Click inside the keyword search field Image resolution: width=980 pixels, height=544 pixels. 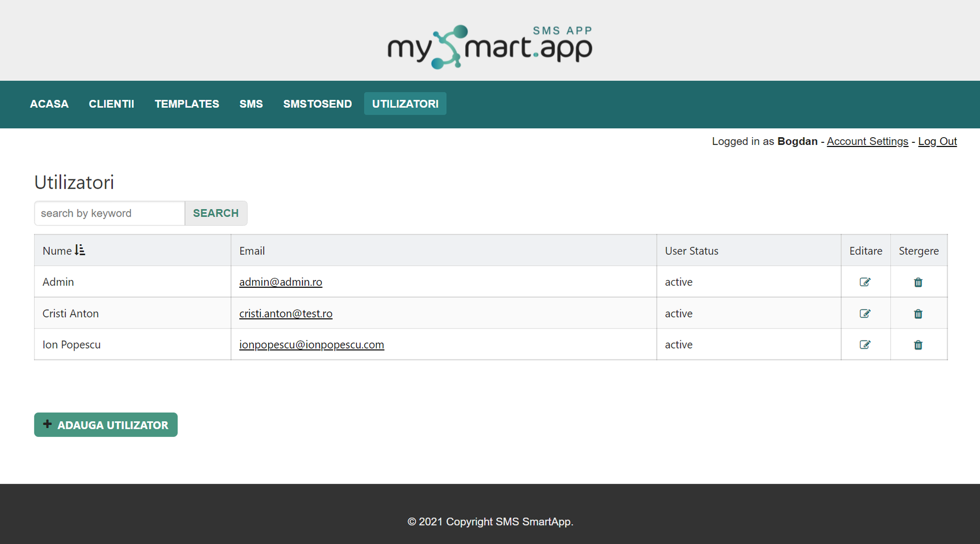coord(109,213)
